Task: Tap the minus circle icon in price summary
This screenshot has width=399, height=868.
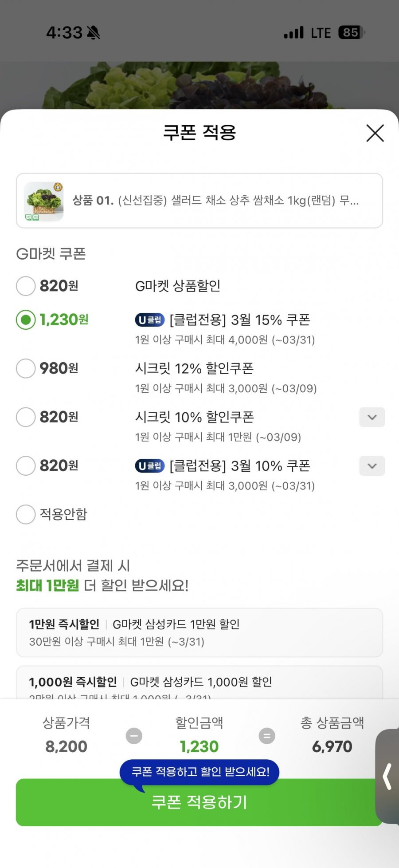Action: [134, 736]
